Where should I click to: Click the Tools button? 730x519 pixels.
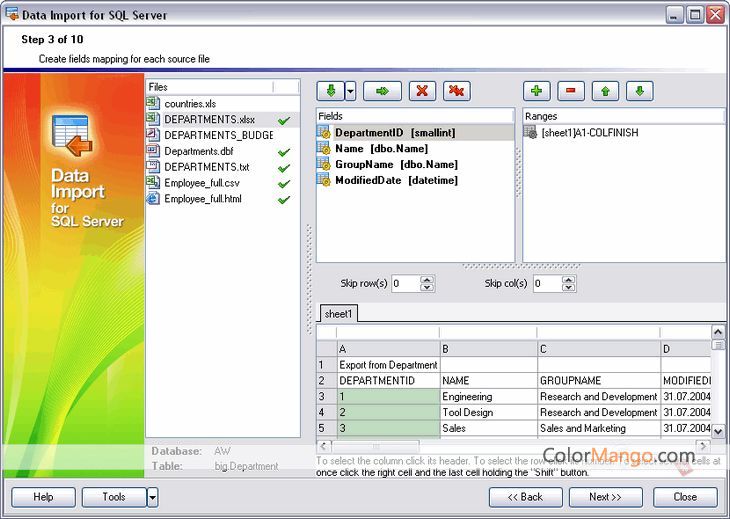coord(114,497)
